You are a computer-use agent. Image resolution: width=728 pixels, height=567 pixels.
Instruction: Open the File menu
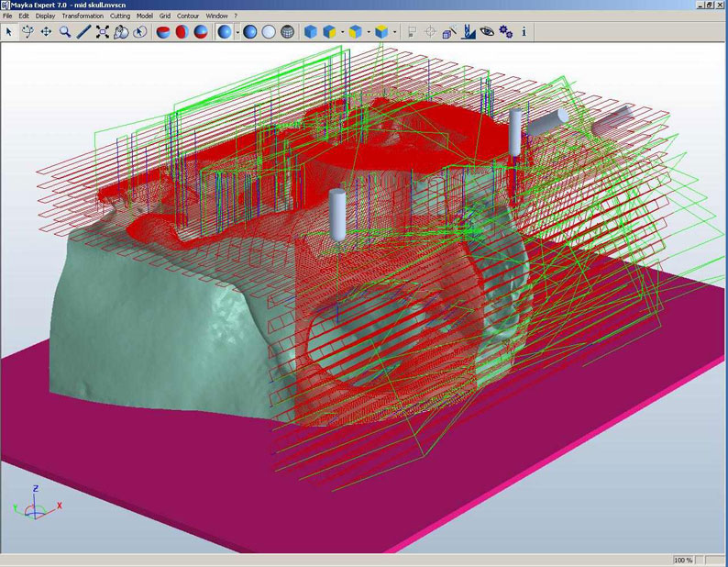8,16
